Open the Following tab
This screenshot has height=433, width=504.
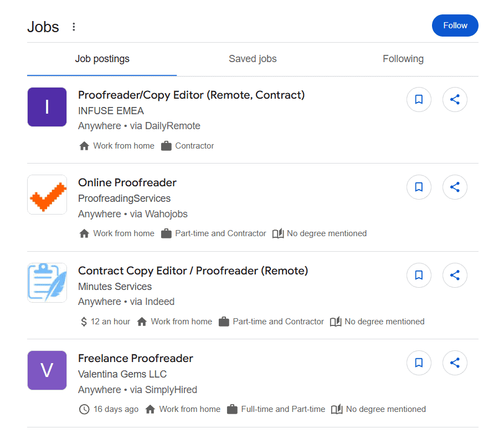[403, 59]
